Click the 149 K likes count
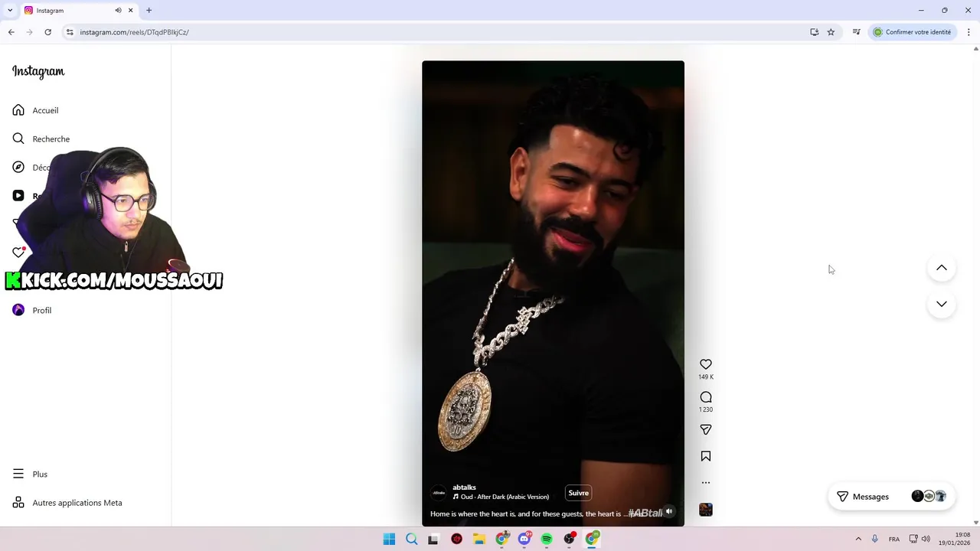The image size is (980, 551). coord(706,377)
